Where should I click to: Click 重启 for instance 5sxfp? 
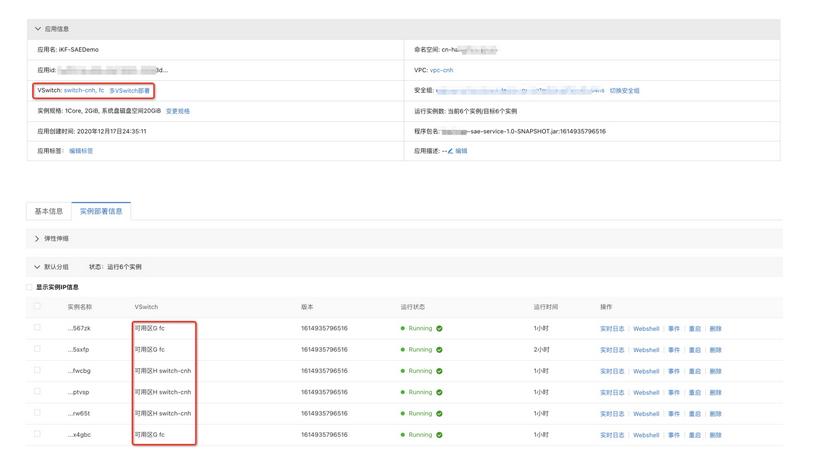(695, 350)
